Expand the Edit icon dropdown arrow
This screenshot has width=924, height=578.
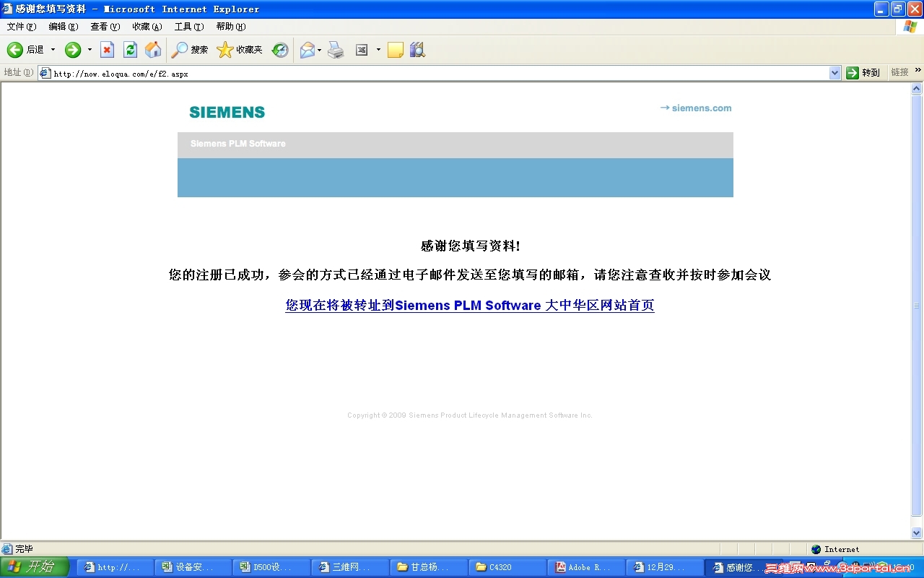[x=378, y=50]
